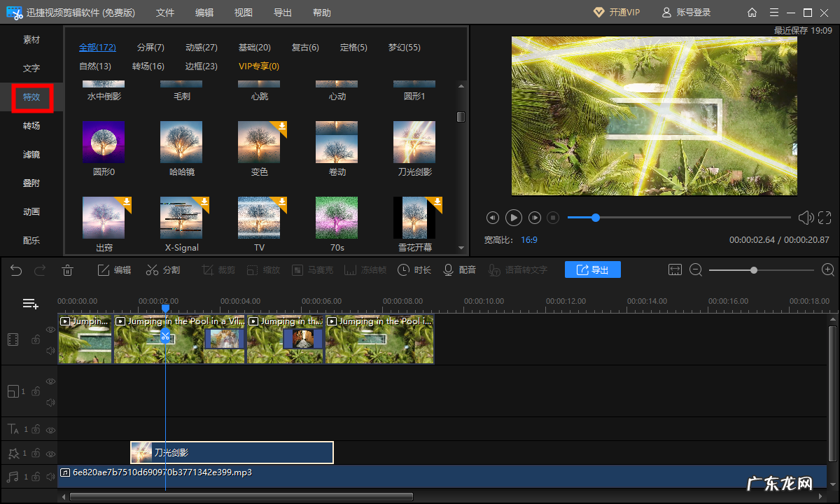Click the add track icon above the track headers
The image size is (840, 504).
(x=30, y=304)
